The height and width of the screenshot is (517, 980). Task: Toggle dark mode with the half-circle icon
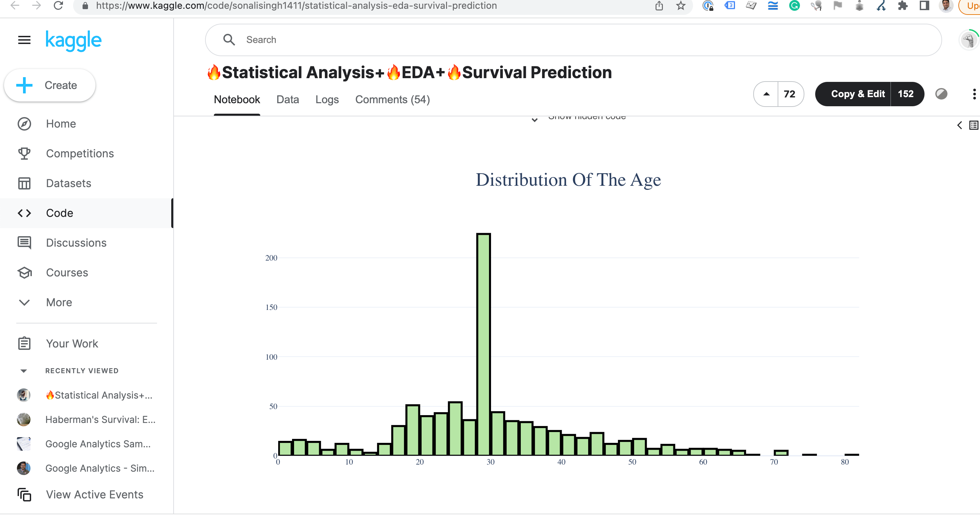click(x=941, y=94)
